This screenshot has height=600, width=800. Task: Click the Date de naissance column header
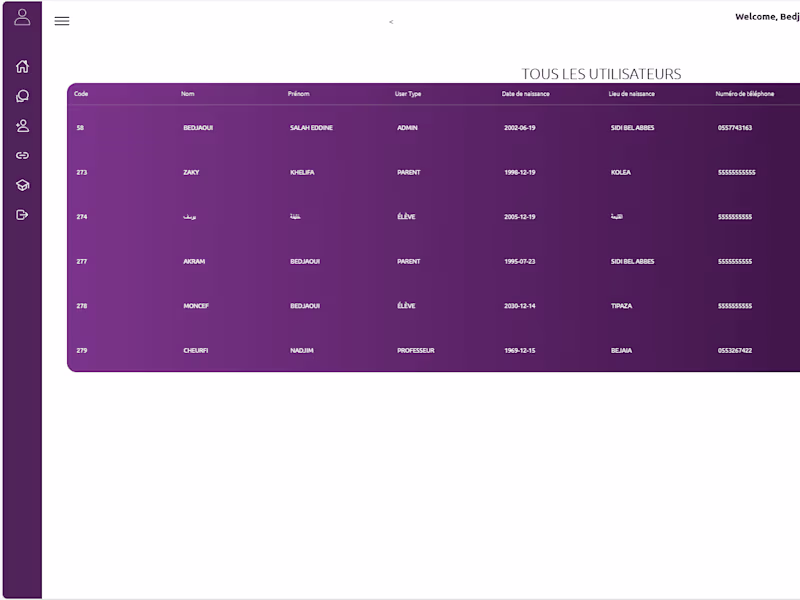[525, 94]
